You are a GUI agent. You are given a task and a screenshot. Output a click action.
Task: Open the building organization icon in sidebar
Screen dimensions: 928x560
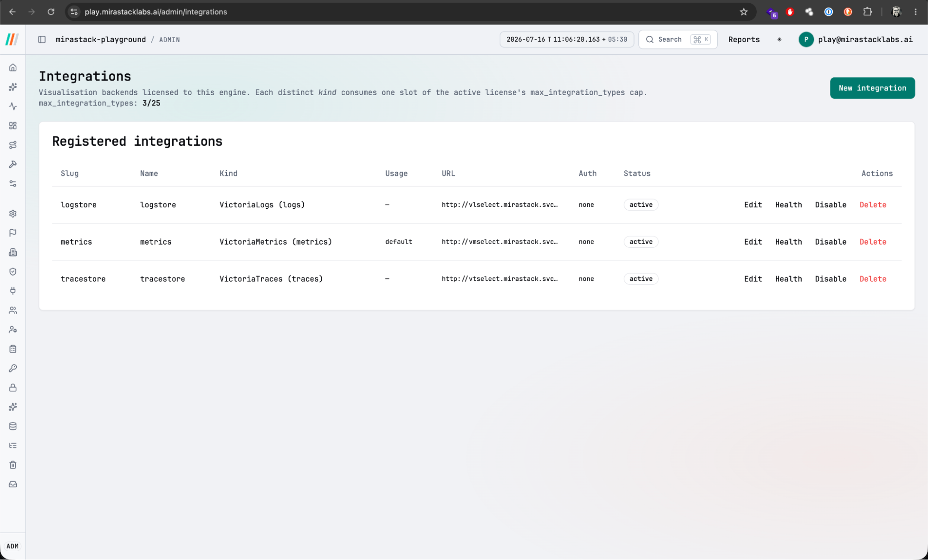[x=13, y=252]
